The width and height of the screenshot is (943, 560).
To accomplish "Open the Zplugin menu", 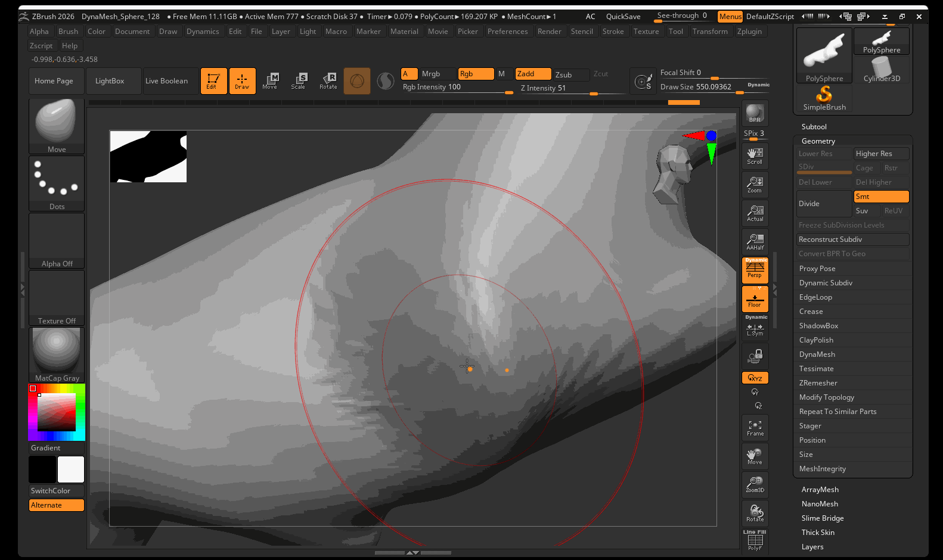I will pyautogui.click(x=749, y=32).
